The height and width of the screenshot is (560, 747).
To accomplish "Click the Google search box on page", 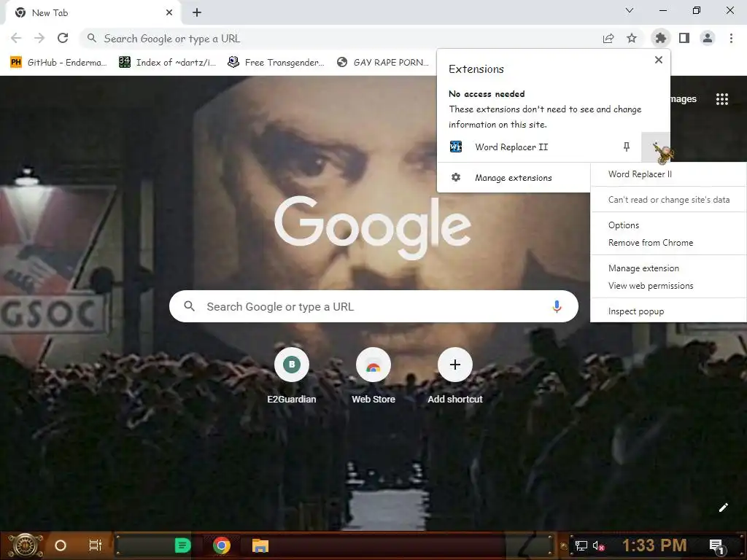I will click(x=373, y=306).
